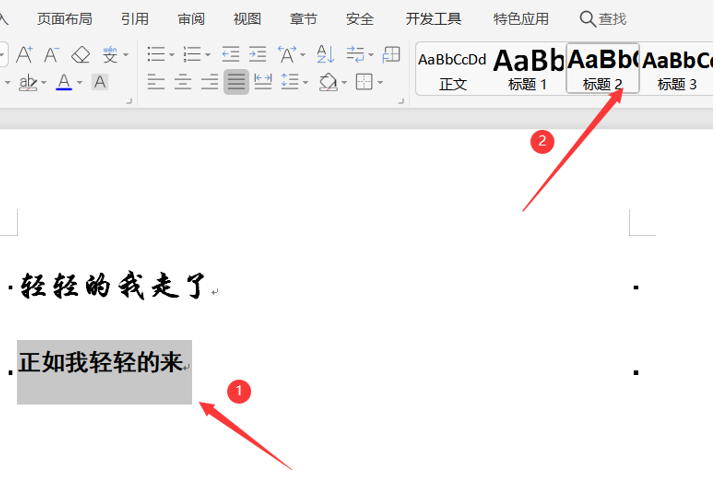The height and width of the screenshot is (485, 716).
Task: Click the selected line 正如我轻轻的来
Action: (x=100, y=363)
